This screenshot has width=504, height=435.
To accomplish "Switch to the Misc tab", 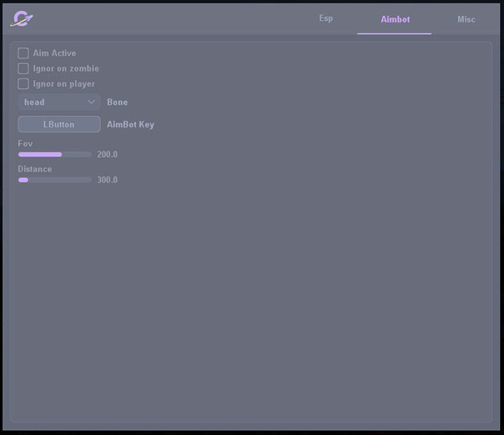I will tap(466, 19).
